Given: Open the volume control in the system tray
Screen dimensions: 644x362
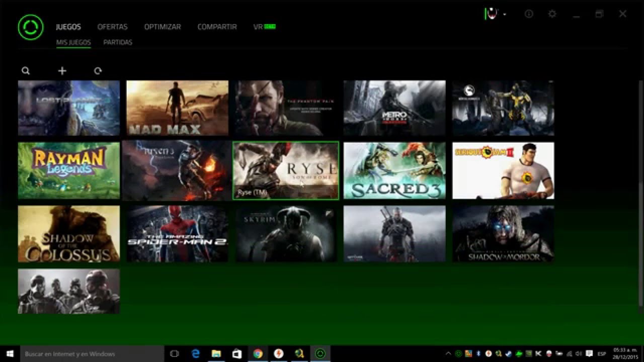Looking at the screenshot, I should [579, 353].
